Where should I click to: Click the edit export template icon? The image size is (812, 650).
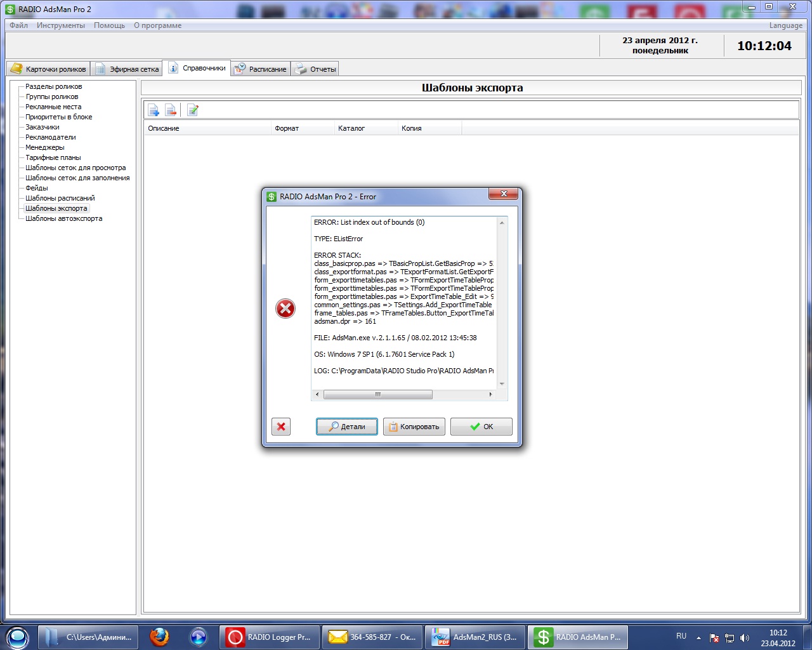[193, 110]
